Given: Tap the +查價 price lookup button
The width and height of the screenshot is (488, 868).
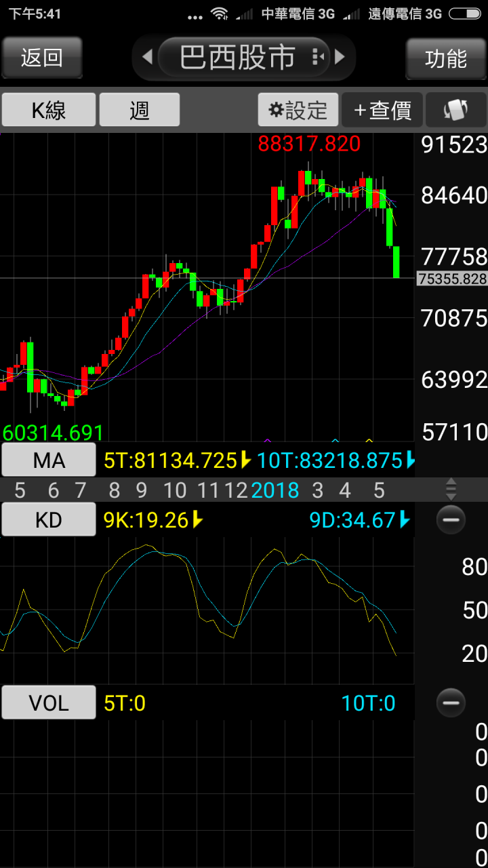Looking at the screenshot, I should (382, 110).
